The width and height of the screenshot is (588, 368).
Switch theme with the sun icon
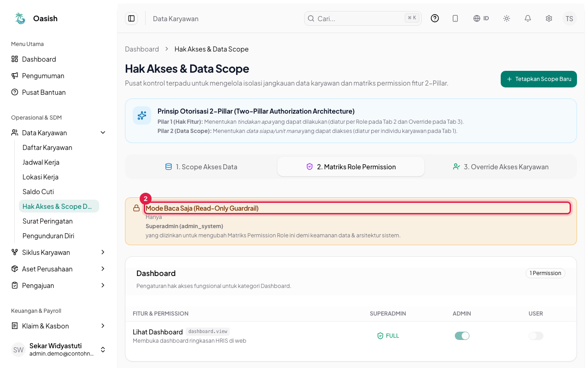pos(507,18)
